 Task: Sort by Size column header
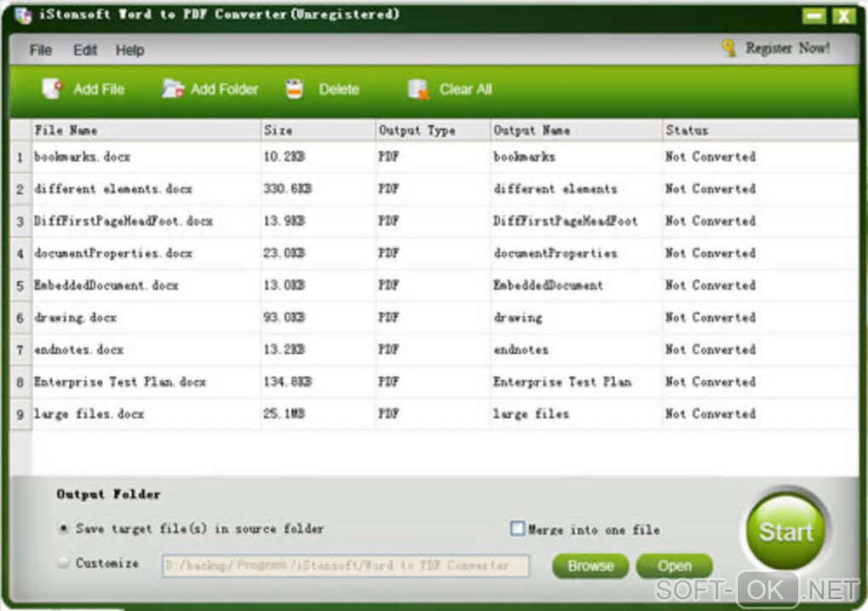tap(318, 130)
